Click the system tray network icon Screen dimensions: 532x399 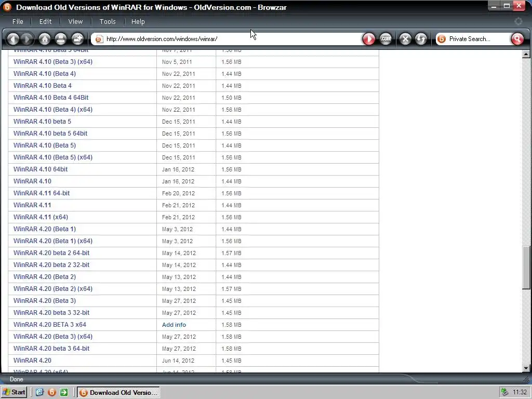click(504, 392)
